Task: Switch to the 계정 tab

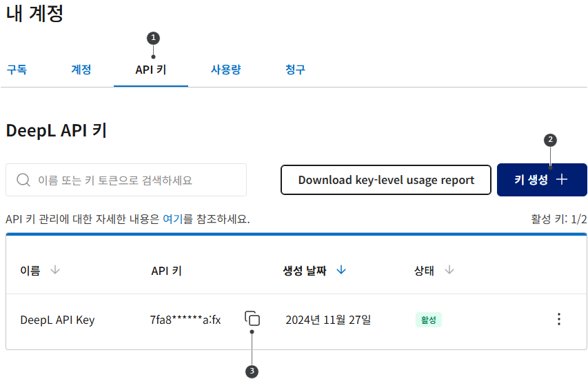Action: point(81,70)
